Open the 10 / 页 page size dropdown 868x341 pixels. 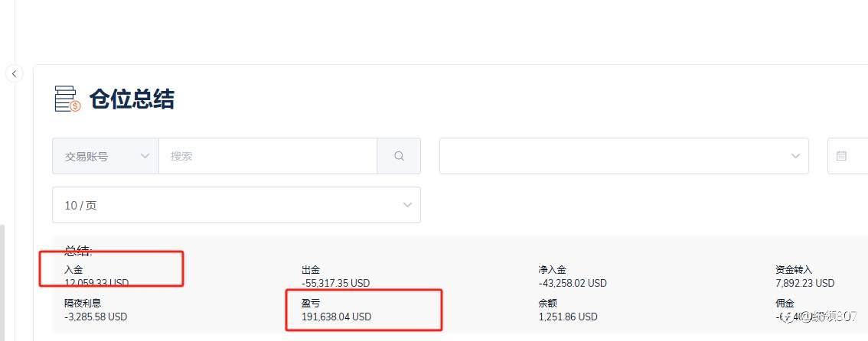237,205
